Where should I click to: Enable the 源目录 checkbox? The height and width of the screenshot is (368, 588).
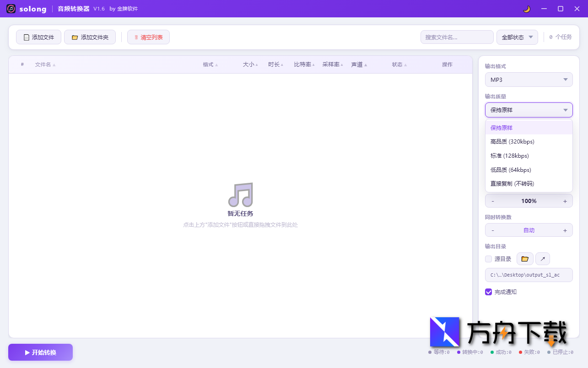488,258
